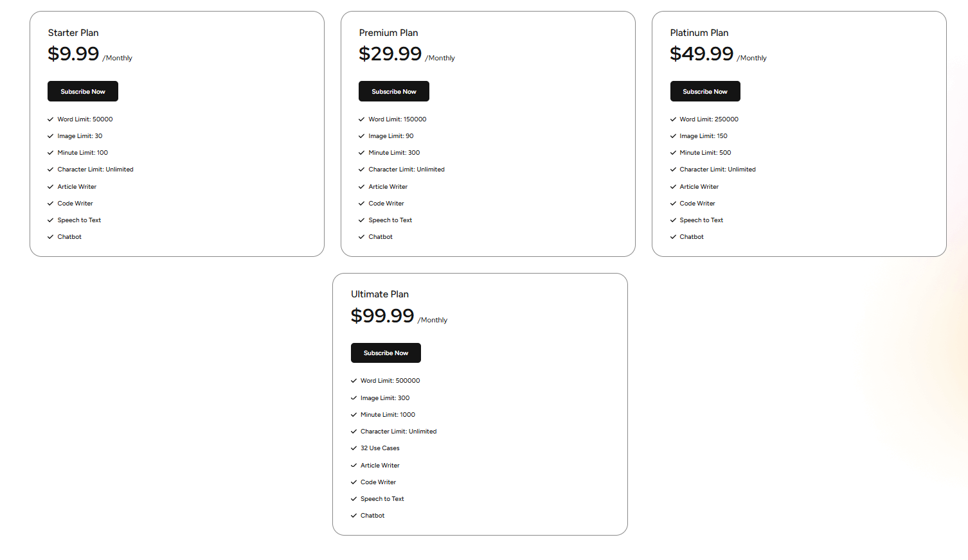Click the checkmark next to Ultimate Plan Article Writer
Image resolution: width=968 pixels, height=560 pixels.
(354, 466)
